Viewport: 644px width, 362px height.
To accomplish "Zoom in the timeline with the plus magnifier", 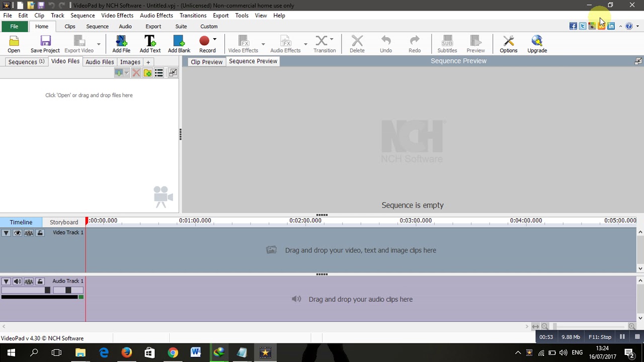I will pos(632,327).
